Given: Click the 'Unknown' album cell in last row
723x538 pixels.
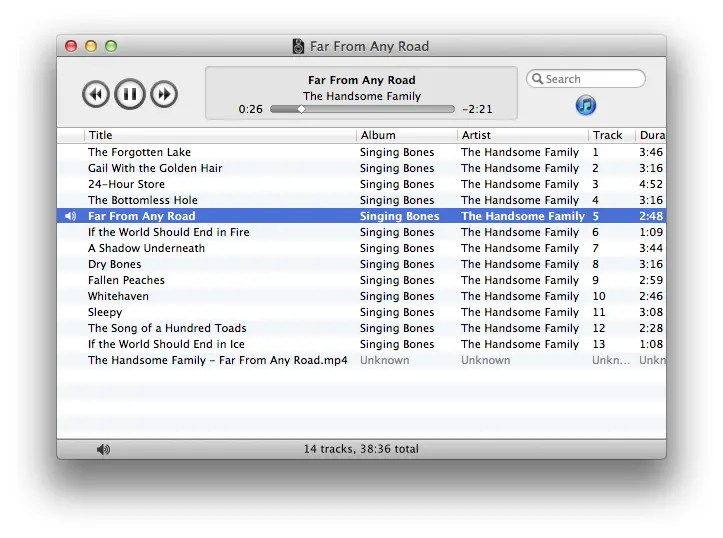Looking at the screenshot, I should point(385,360).
